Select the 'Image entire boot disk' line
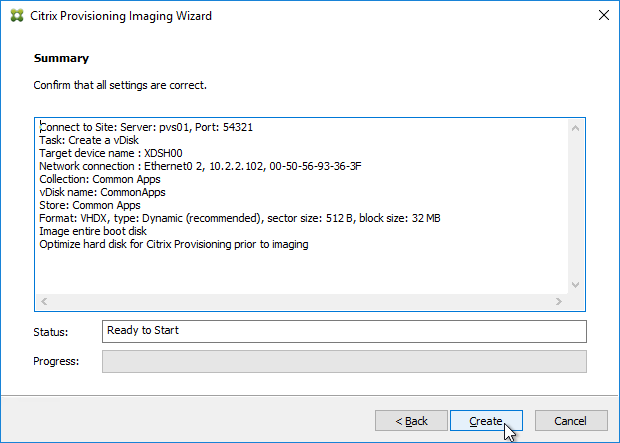This screenshot has height=443, width=620. (x=93, y=231)
